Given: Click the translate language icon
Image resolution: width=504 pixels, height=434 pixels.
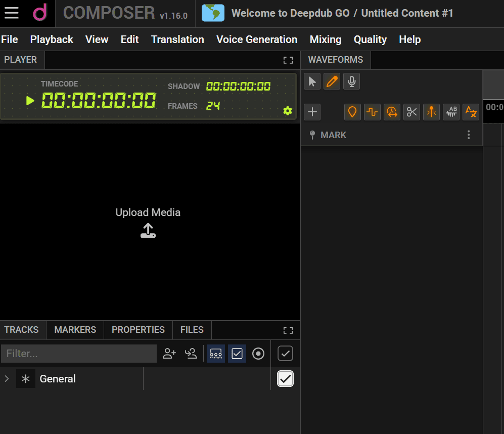Looking at the screenshot, I should tap(471, 112).
